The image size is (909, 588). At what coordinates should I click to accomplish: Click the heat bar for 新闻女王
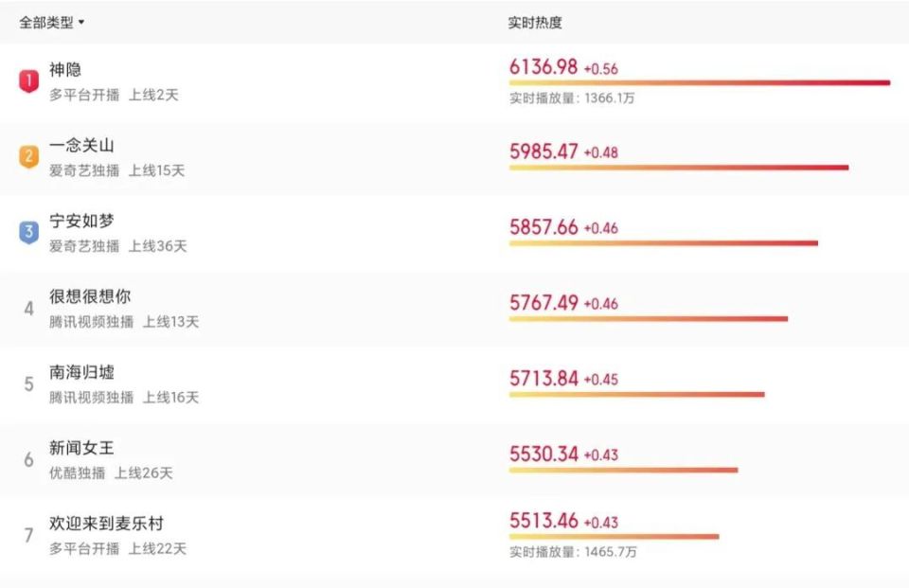click(x=623, y=470)
